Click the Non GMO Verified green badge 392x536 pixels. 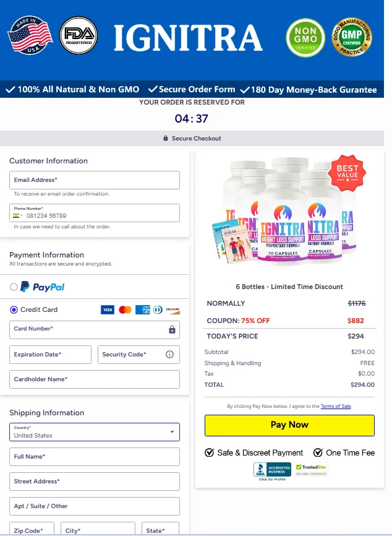tap(305, 38)
